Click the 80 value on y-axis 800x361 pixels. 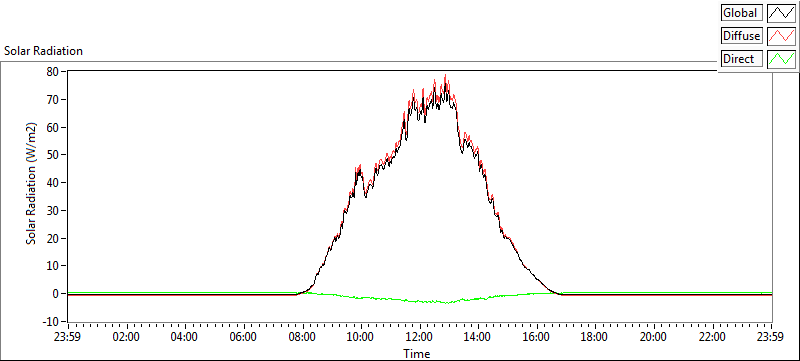coord(52,71)
